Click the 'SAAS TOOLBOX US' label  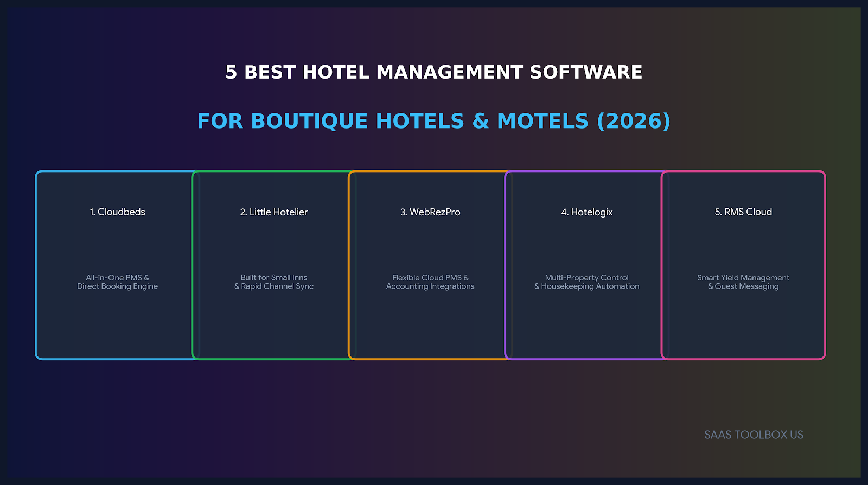(x=754, y=435)
